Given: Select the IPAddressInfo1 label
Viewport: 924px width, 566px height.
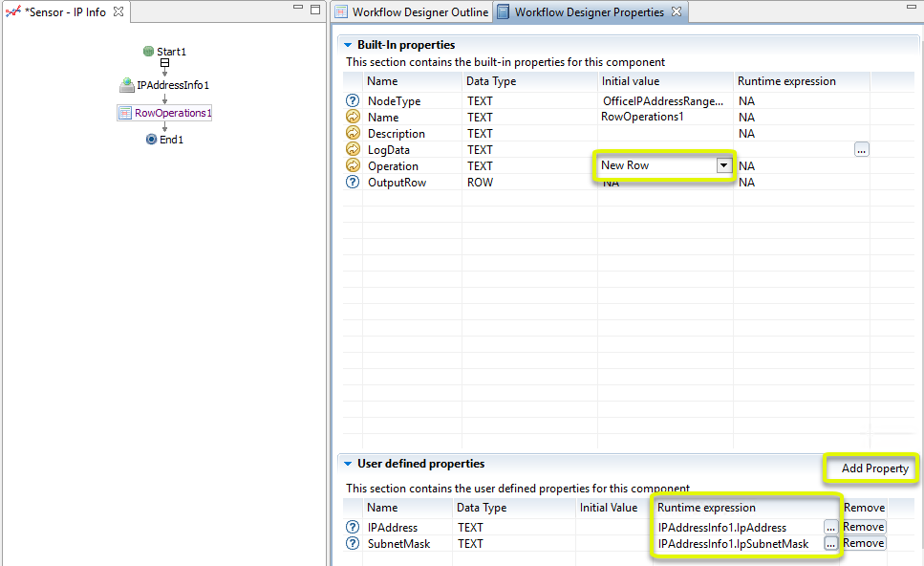Looking at the screenshot, I should coord(173,85).
